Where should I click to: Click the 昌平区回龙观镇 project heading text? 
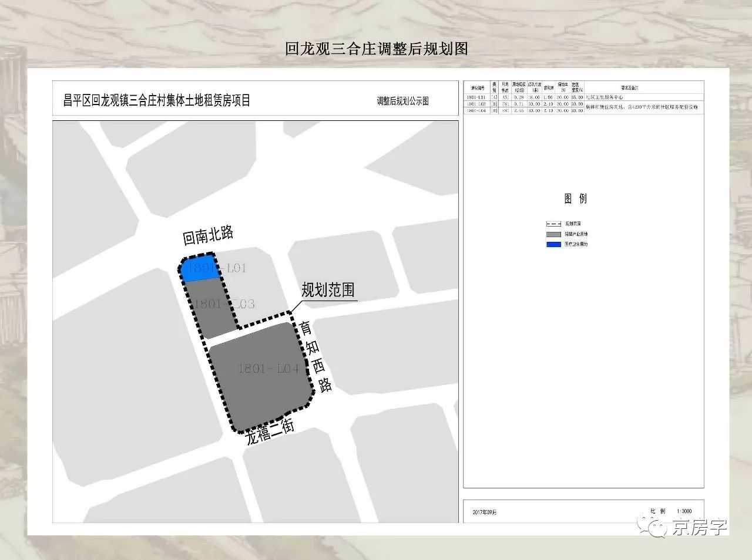157,100
